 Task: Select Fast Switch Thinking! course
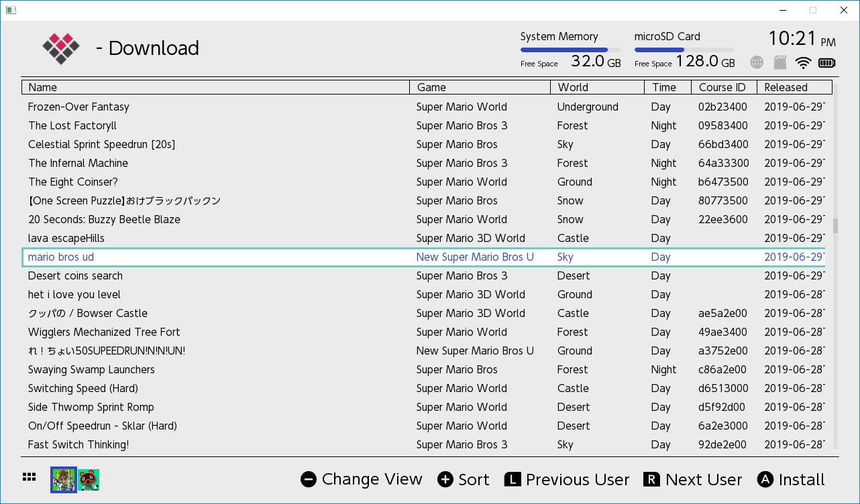423,444
